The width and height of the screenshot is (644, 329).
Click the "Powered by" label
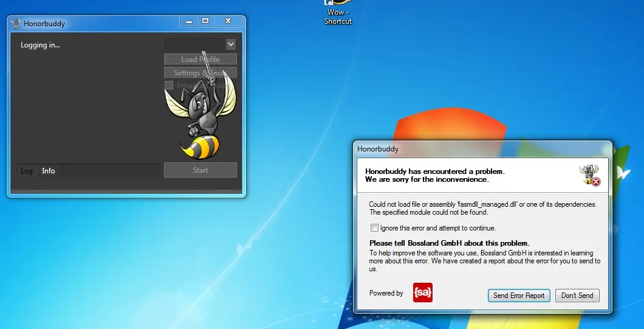point(386,293)
